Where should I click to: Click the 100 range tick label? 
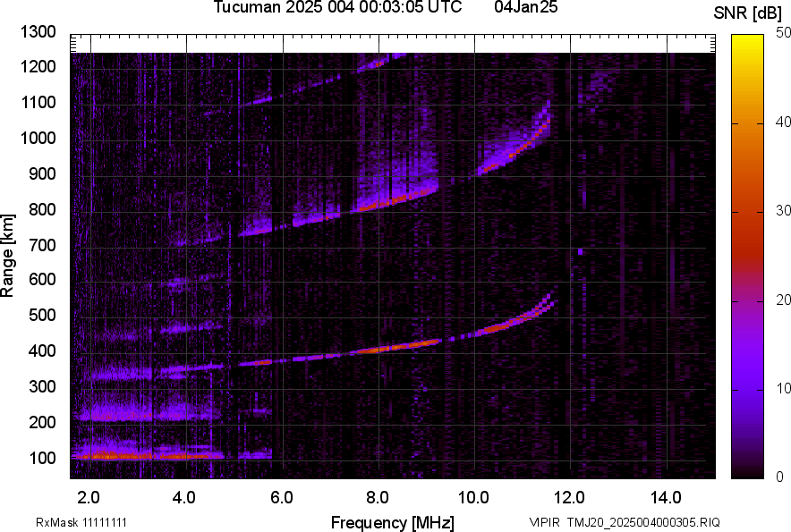44,458
